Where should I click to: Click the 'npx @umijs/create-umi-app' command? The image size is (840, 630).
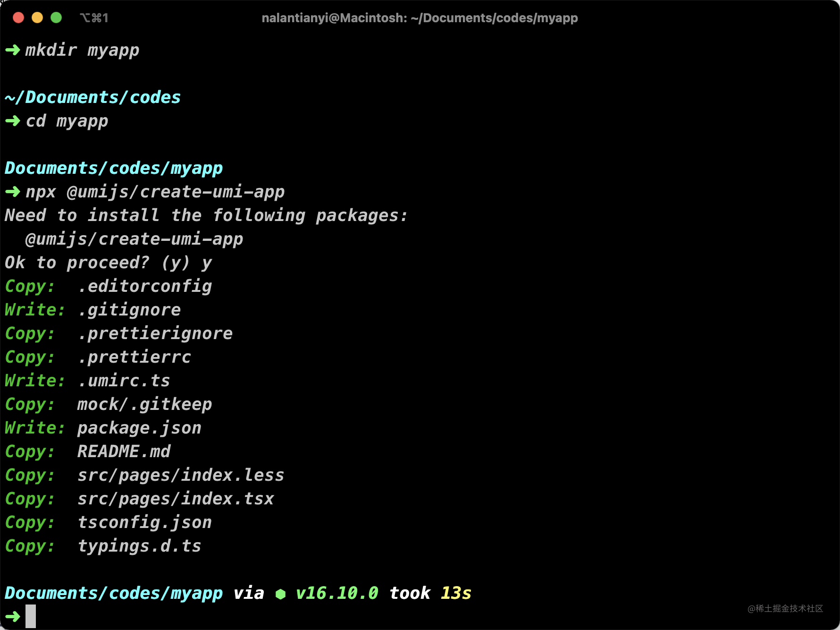pyautogui.click(x=155, y=192)
